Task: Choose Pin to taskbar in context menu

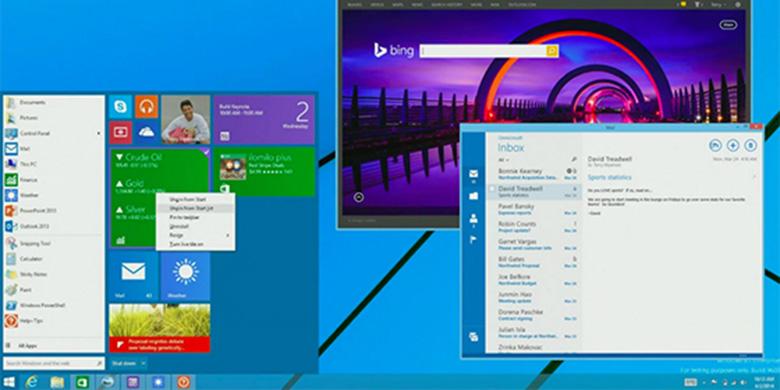Action: click(x=195, y=217)
